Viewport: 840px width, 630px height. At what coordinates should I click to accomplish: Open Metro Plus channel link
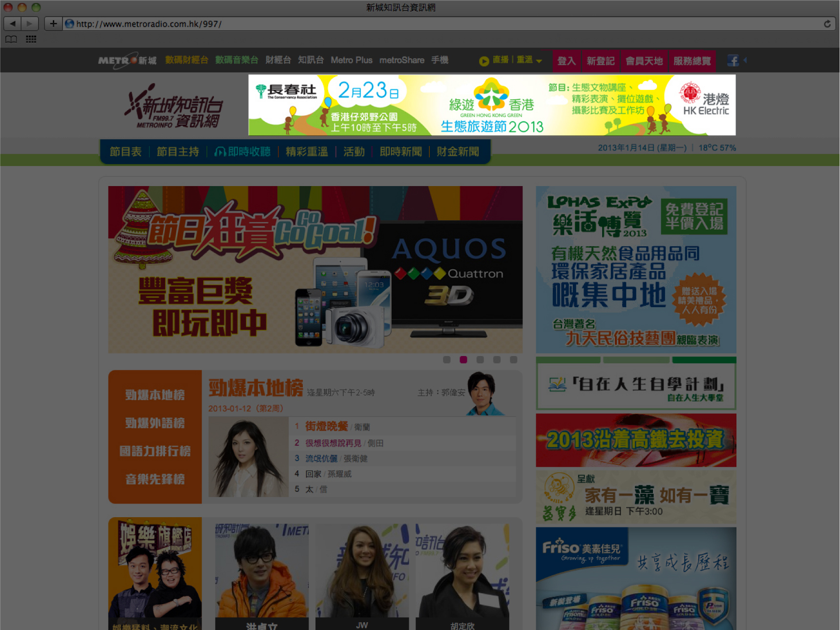(352, 60)
